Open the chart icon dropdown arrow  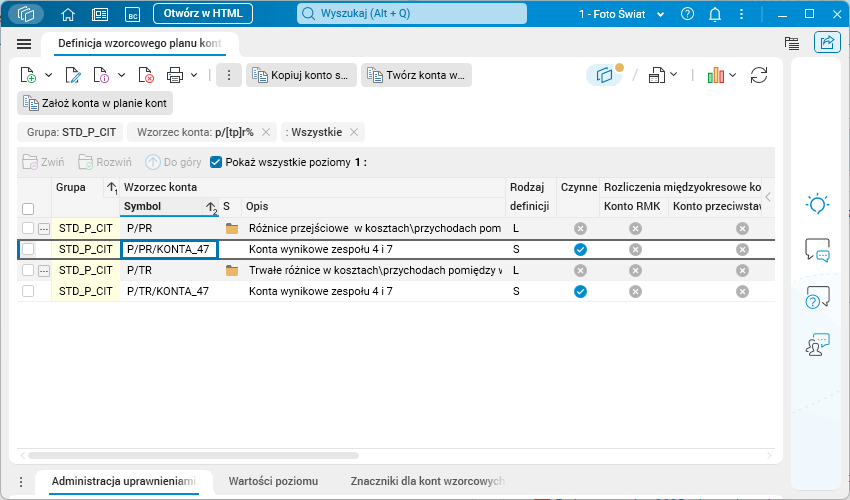point(734,75)
